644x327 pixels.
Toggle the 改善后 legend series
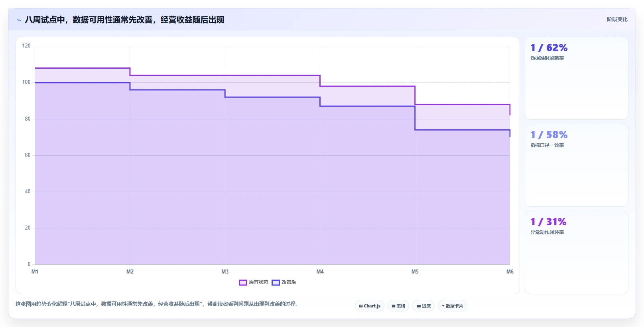(284, 282)
